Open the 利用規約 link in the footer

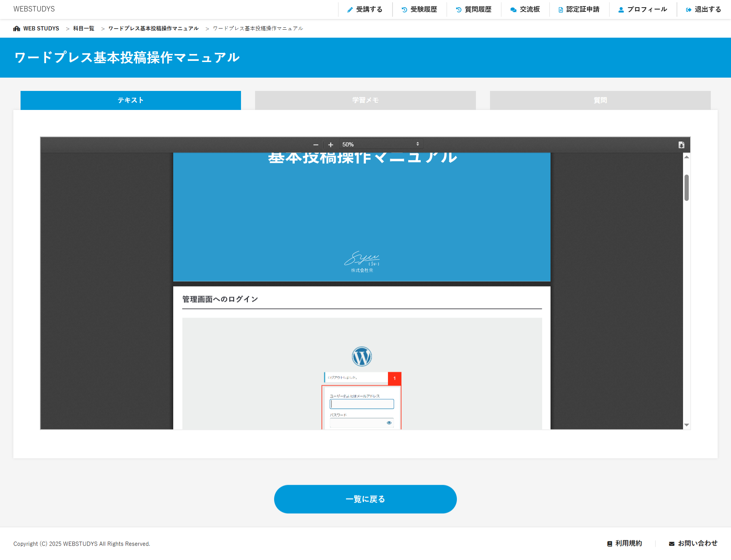(x=628, y=543)
